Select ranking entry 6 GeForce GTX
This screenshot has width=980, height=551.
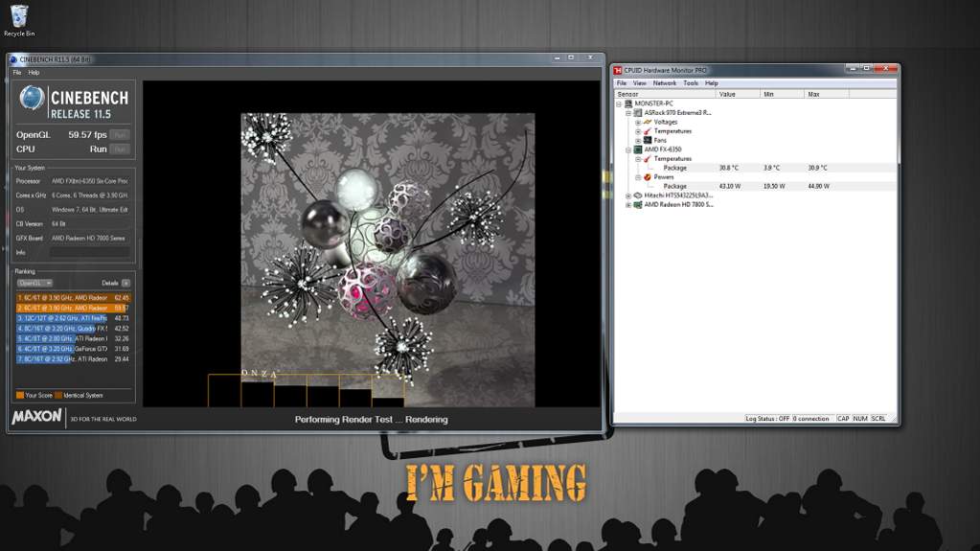(x=73, y=349)
